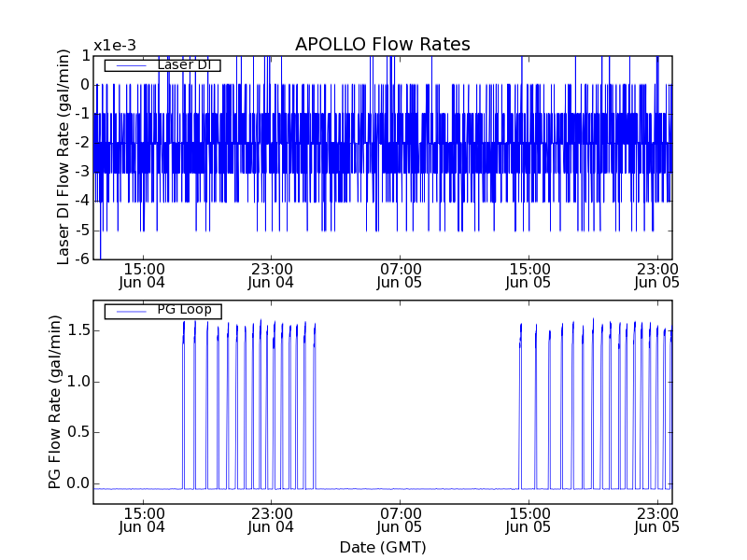Click the "0" tick on Laser DI axis

(85, 85)
